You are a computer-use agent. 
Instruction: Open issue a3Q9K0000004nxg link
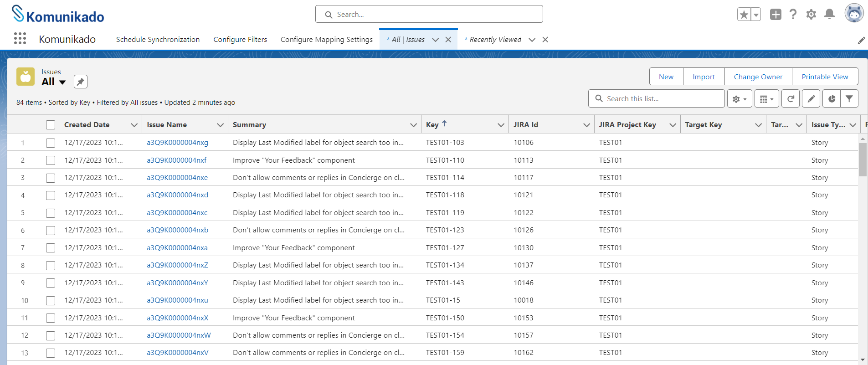click(x=177, y=143)
